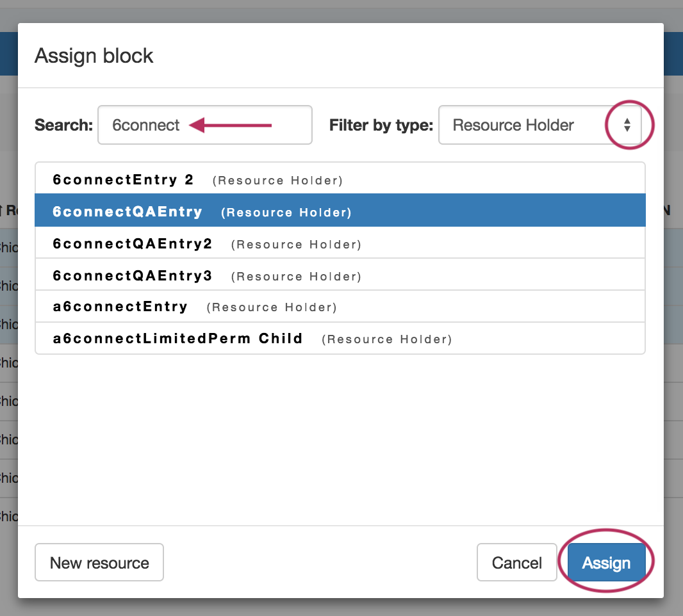The image size is (683, 616).
Task: Click the Search: label
Action: 63,125
